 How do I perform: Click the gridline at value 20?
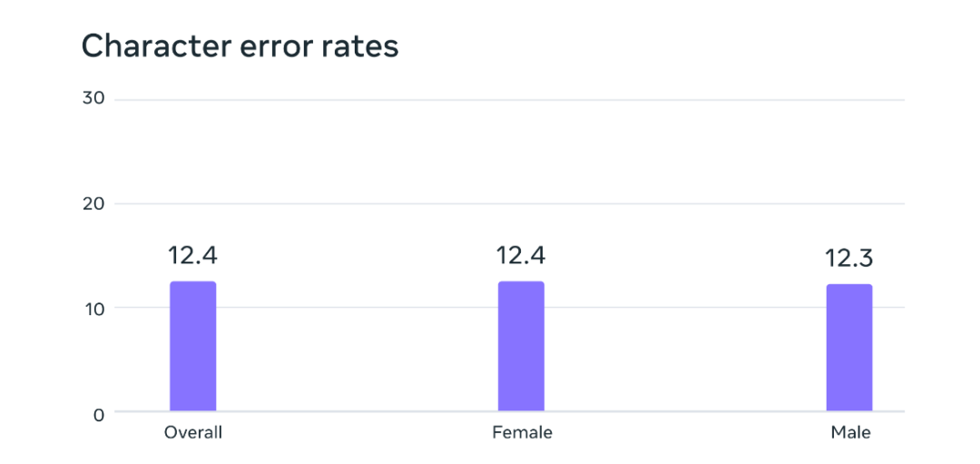(509, 204)
